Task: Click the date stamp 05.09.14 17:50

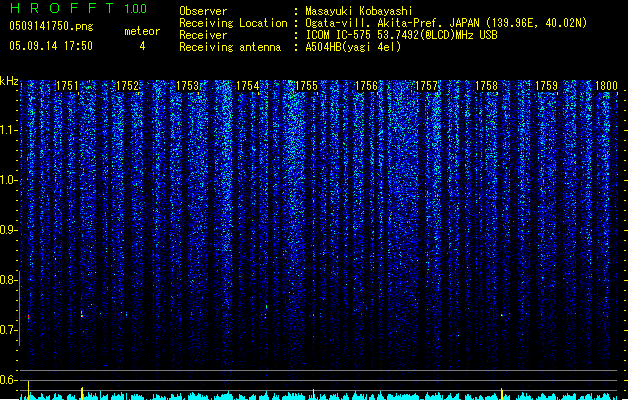Action: tap(51, 46)
